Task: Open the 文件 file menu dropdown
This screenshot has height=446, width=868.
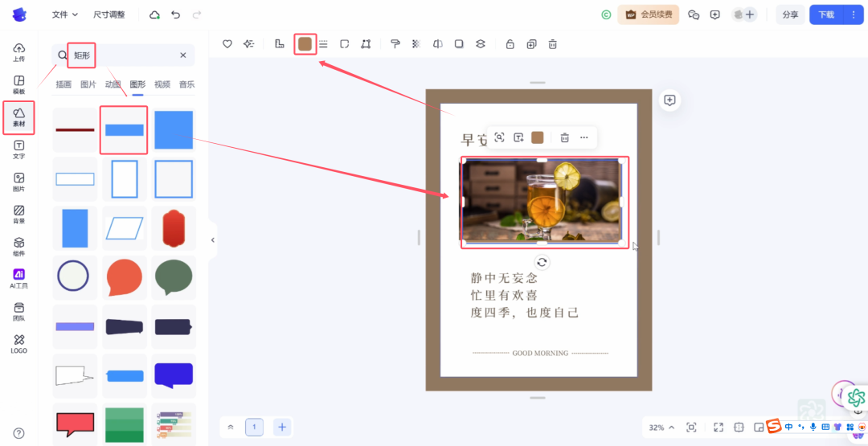Action: click(65, 15)
